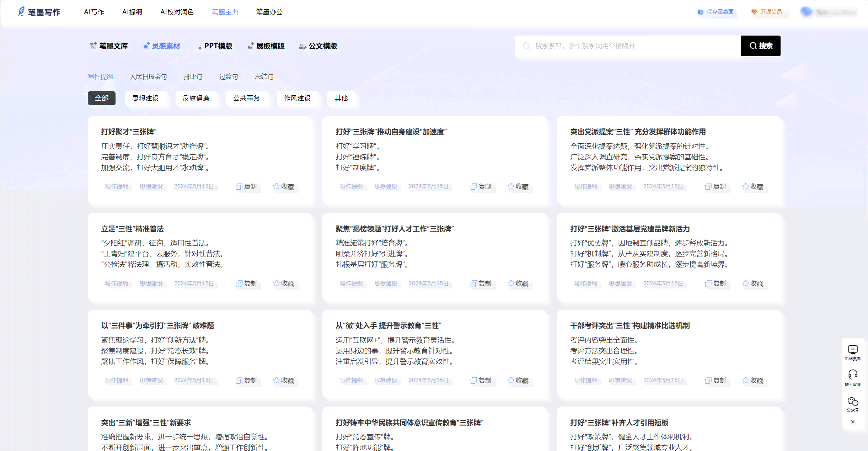Click 公众号 WeChat icon
Screen dimensions: 868x451
point(853,404)
